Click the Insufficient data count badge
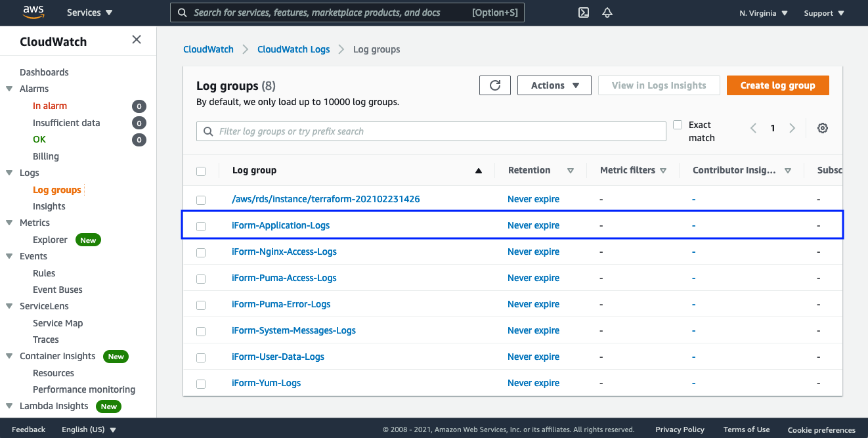The image size is (868, 438). [139, 123]
